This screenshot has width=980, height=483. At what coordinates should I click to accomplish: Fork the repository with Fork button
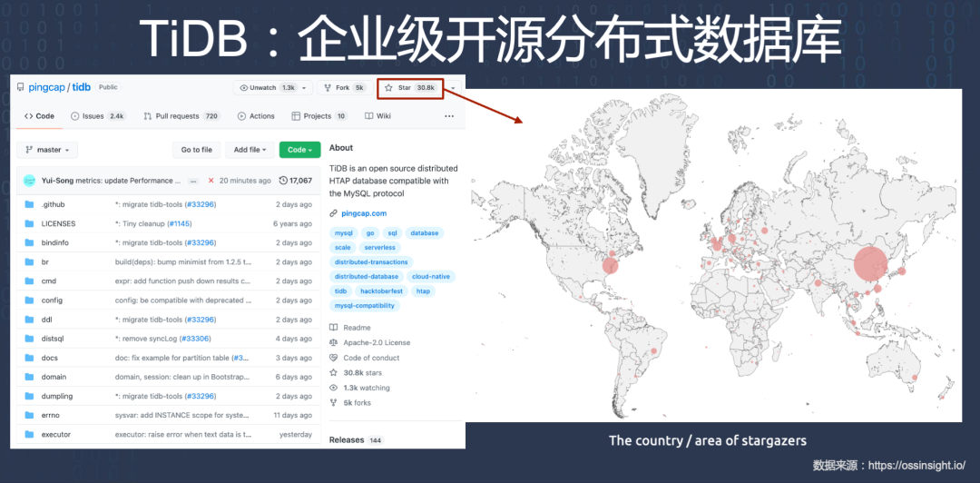[345, 88]
